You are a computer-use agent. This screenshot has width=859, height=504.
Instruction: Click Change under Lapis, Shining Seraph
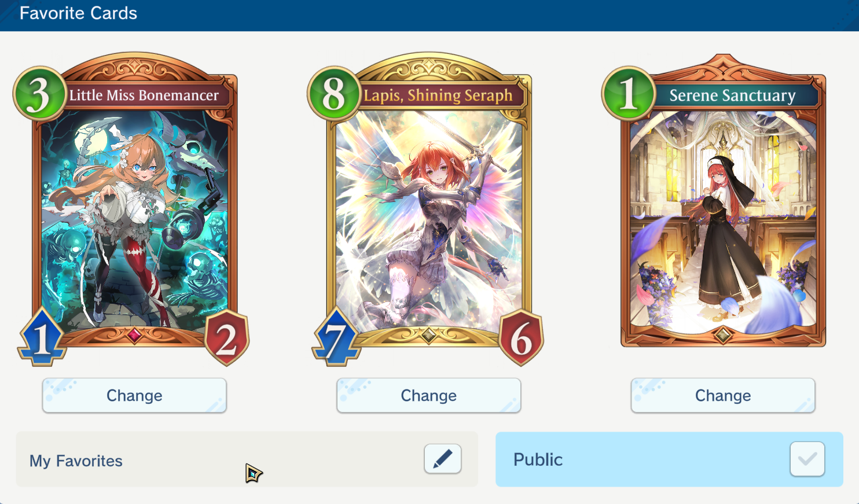coord(429,395)
